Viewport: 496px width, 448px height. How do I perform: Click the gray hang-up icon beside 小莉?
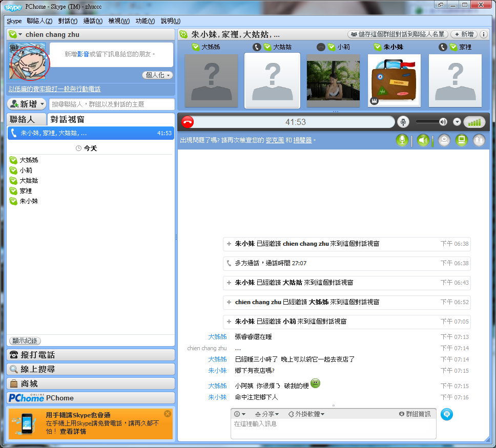321,47
